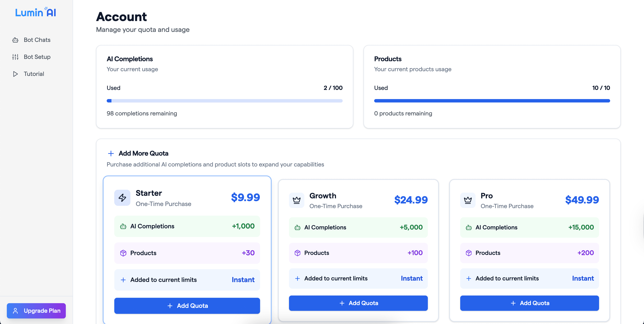Click the Starter plan lightning icon
The image size is (644, 324).
pos(122,198)
